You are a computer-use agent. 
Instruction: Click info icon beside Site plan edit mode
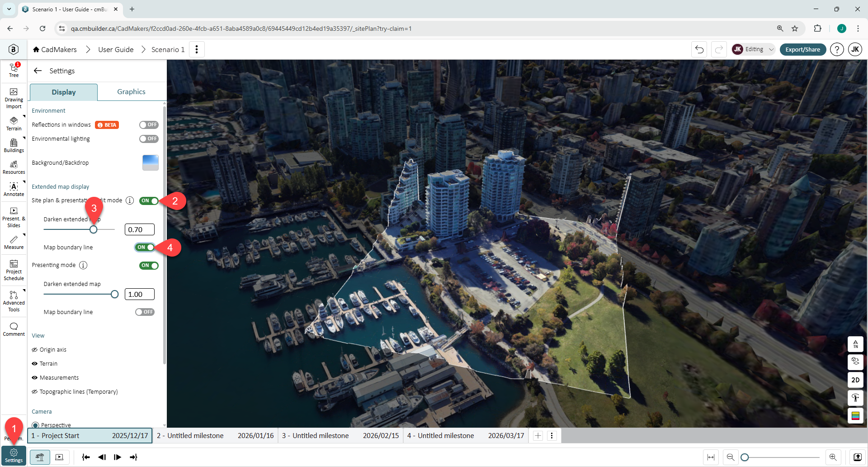(130, 200)
